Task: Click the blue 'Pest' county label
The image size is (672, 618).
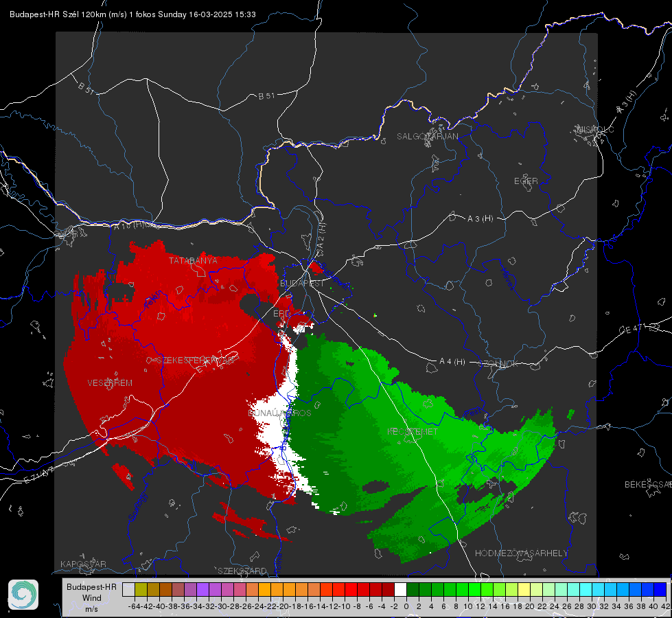Action: 473,413
